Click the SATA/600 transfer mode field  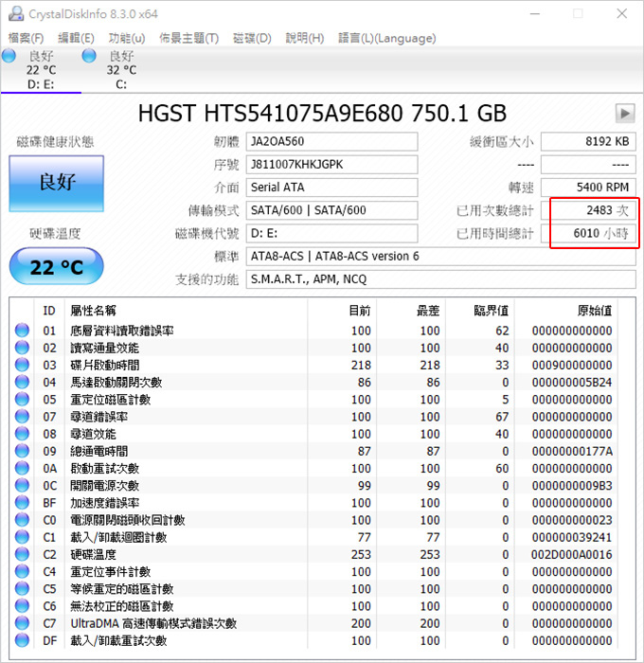(331, 210)
